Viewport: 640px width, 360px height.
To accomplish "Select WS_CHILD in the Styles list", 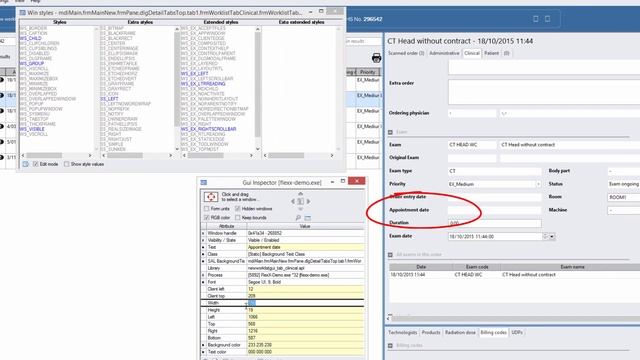I will tap(31, 38).
